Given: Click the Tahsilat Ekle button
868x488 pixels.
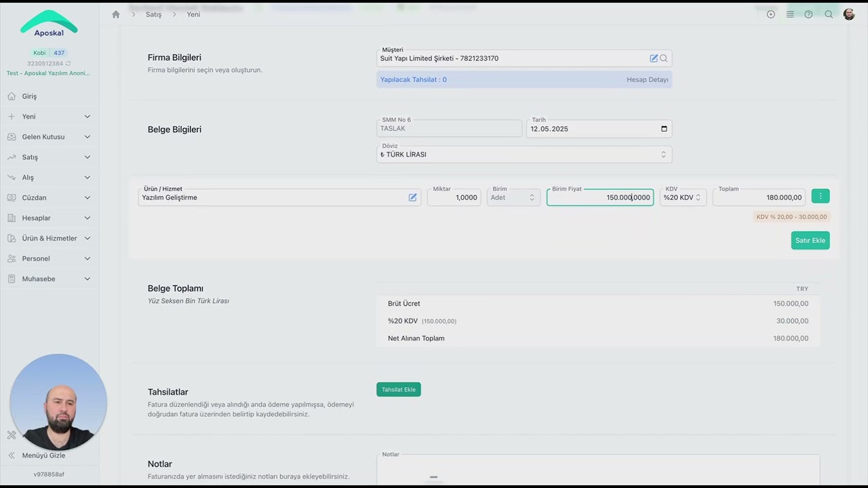Looking at the screenshot, I should point(399,390).
